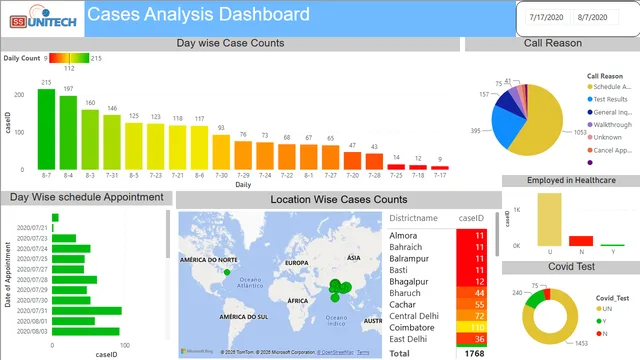Image resolution: width=640 pixels, height=360 pixels.
Task: Select the green Y legend item in Covid_Test
Action: tap(601, 321)
